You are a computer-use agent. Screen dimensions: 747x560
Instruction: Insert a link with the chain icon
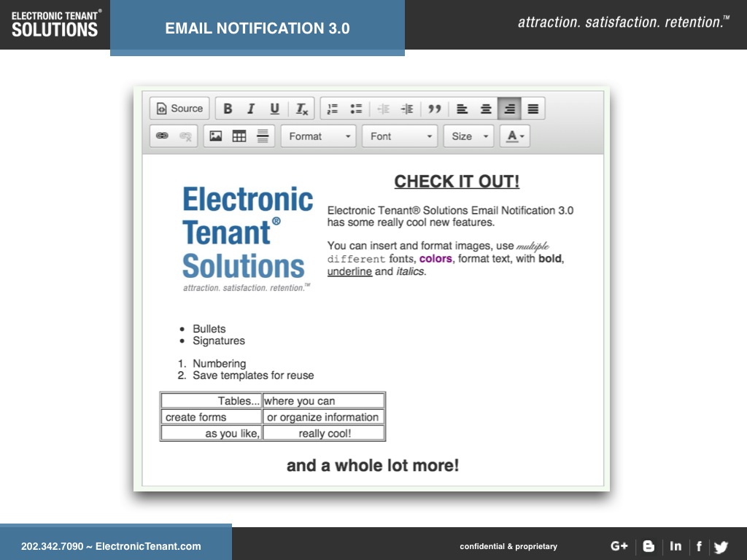pyautogui.click(x=162, y=136)
